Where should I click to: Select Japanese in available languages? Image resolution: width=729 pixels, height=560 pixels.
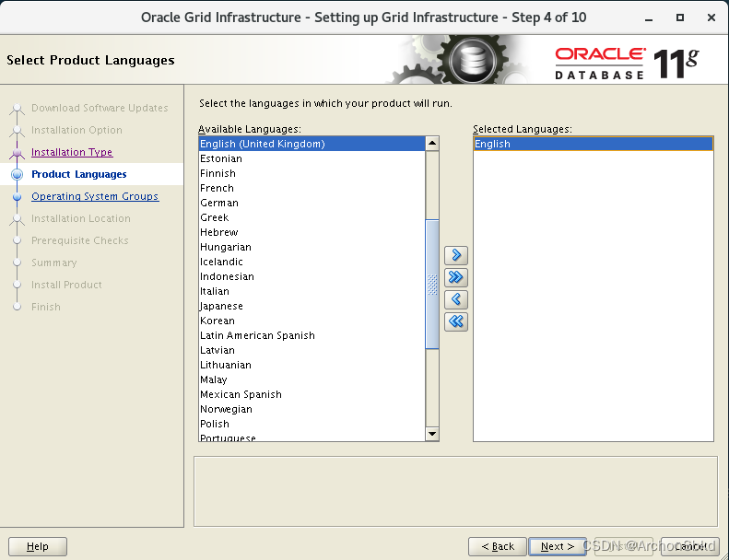(x=312, y=306)
